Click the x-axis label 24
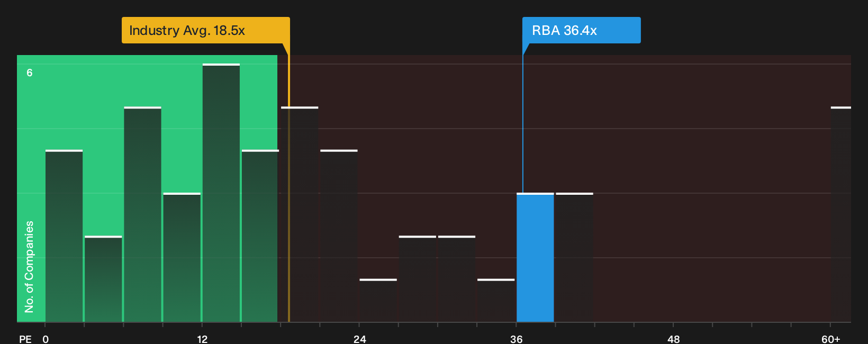The image size is (868, 344). [359, 339]
